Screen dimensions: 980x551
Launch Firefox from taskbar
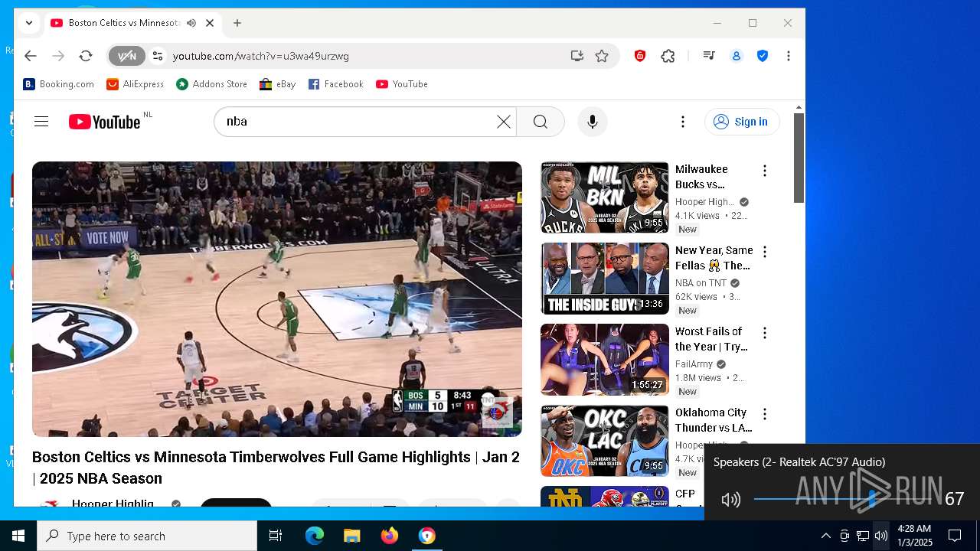tap(389, 536)
